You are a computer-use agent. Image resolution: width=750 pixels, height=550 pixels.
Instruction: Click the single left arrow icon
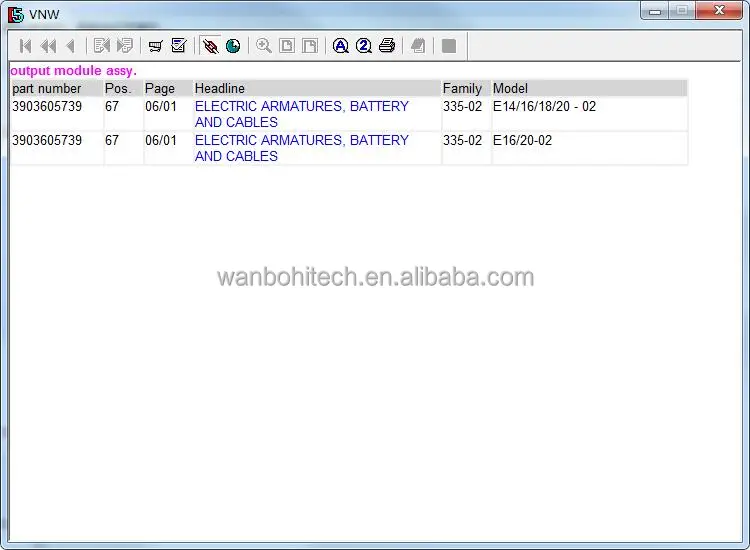(x=70, y=46)
